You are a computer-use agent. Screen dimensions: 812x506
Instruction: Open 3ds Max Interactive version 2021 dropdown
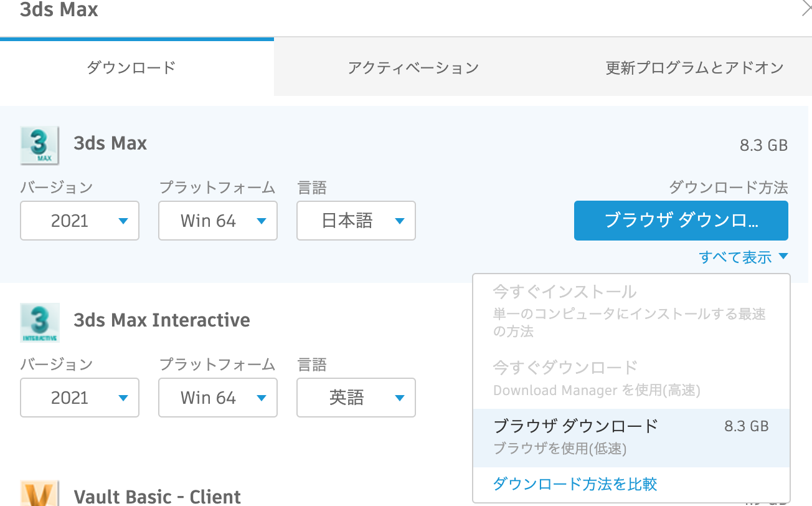click(x=80, y=398)
